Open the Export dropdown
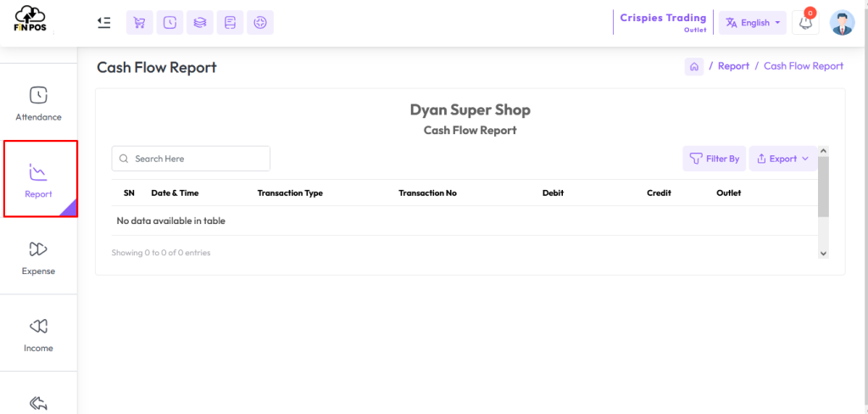The width and height of the screenshot is (868, 414). tap(782, 159)
